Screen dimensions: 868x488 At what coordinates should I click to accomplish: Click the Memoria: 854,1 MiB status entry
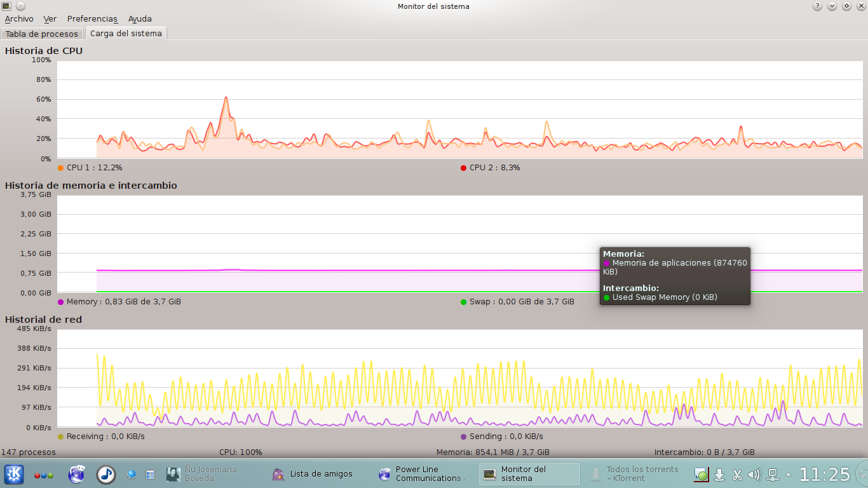coord(493,452)
